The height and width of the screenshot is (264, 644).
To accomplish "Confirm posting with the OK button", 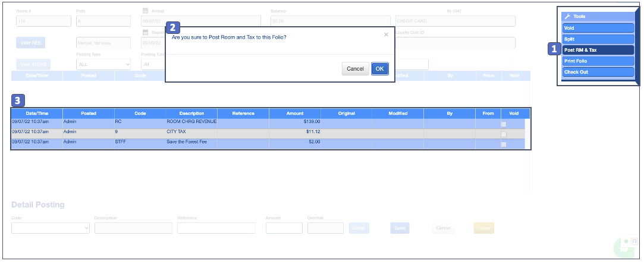I will [380, 68].
